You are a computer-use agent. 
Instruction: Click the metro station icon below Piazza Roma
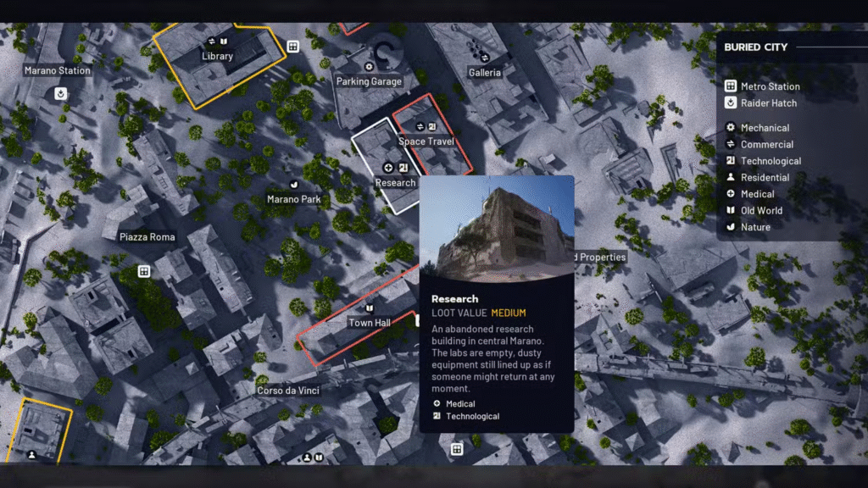[144, 271]
